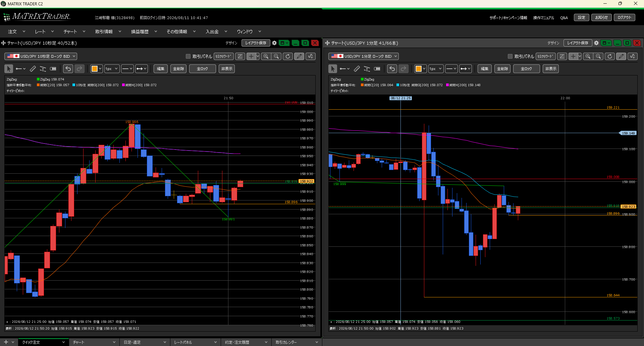The width and height of the screenshot is (644, 346).
Task: Refresh the 10秒足 chart
Action: point(288,56)
